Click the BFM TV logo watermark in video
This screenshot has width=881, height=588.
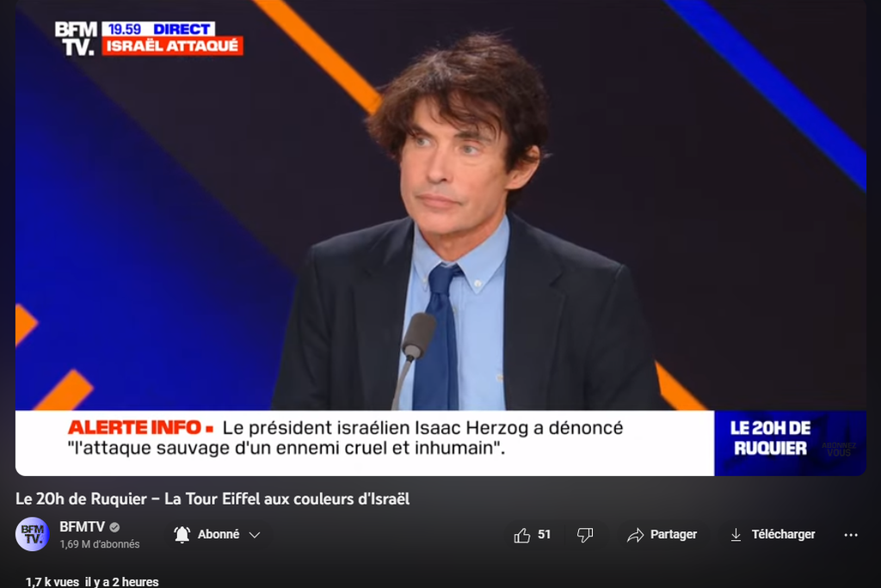[76, 38]
